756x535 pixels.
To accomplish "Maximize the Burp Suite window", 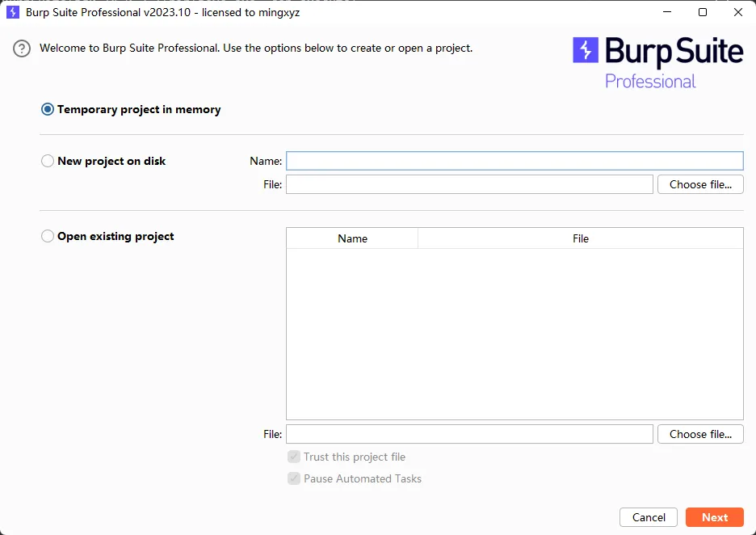I will pyautogui.click(x=703, y=12).
